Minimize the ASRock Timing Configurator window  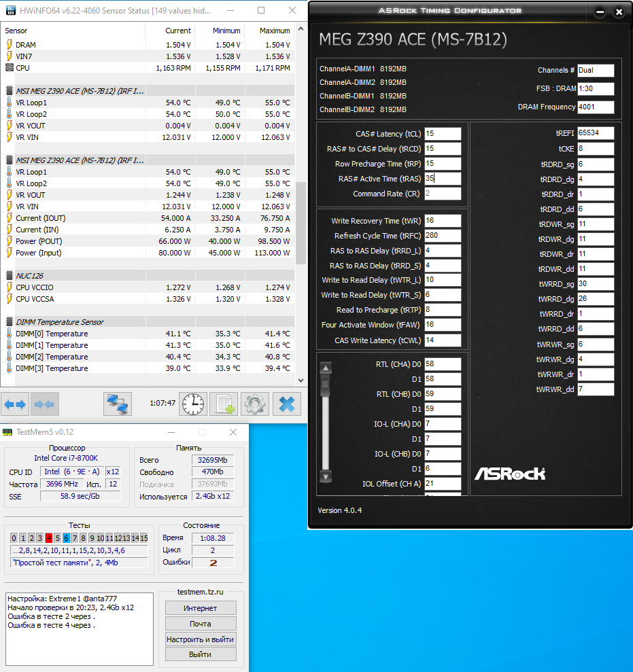click(600, 12)
